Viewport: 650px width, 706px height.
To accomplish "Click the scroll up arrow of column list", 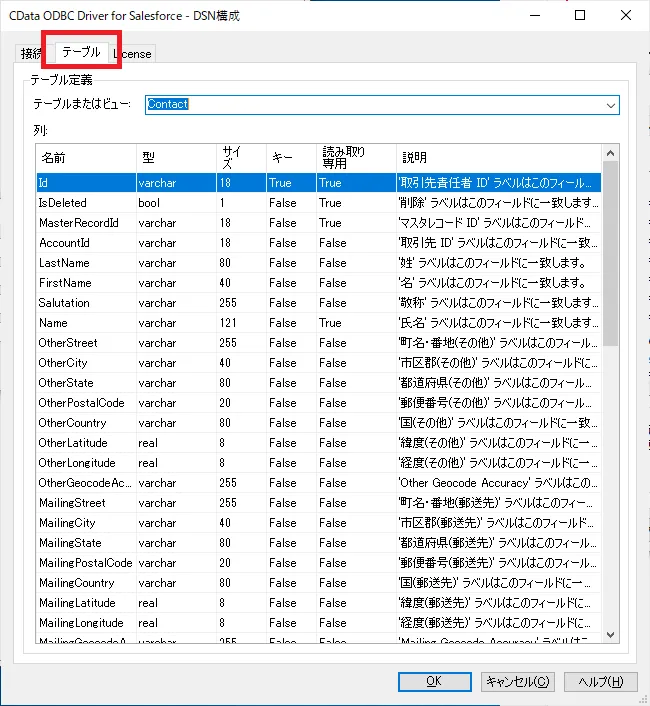I will point(610,152).
